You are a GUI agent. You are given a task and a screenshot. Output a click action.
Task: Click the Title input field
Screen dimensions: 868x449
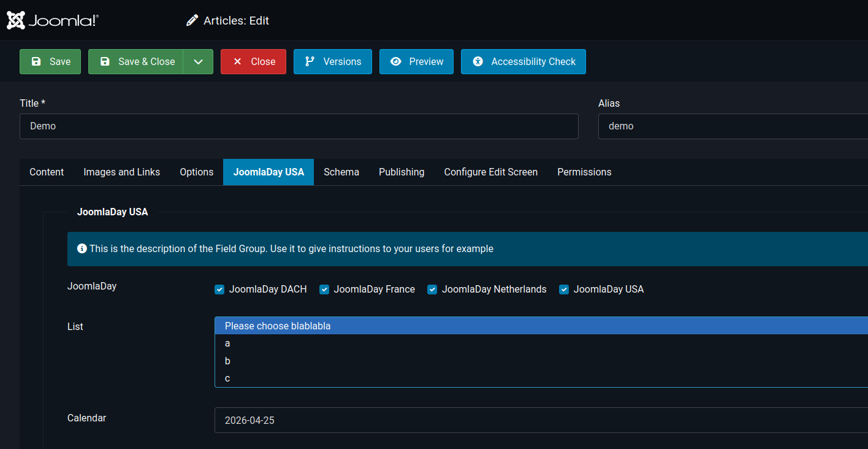click(x=299, y=126)
